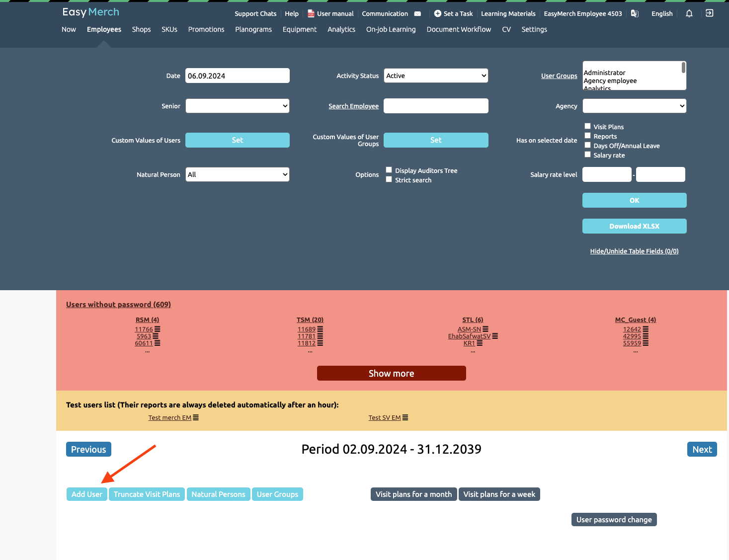Go to the Planograms menu
Screen dimensions: 729x560
tap(253, 29)
